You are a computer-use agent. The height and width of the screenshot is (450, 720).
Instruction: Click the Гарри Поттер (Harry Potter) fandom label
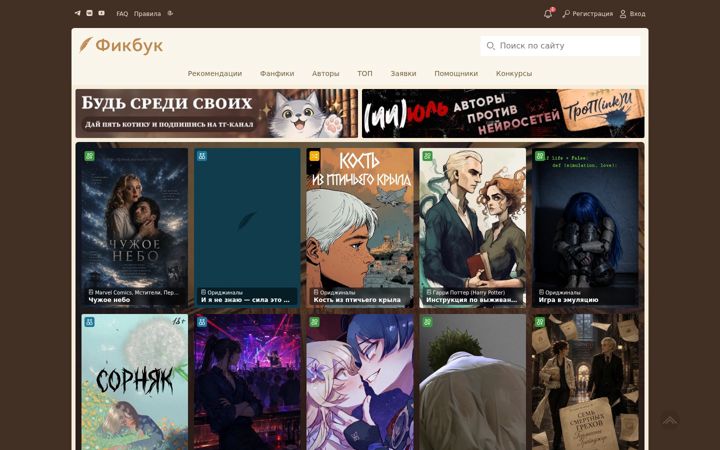[466, 292]
